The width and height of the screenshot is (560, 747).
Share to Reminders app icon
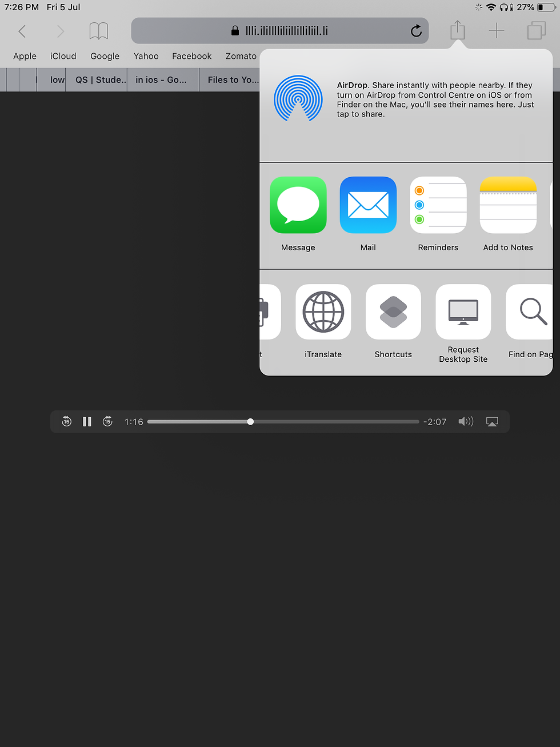coord(438,205)
